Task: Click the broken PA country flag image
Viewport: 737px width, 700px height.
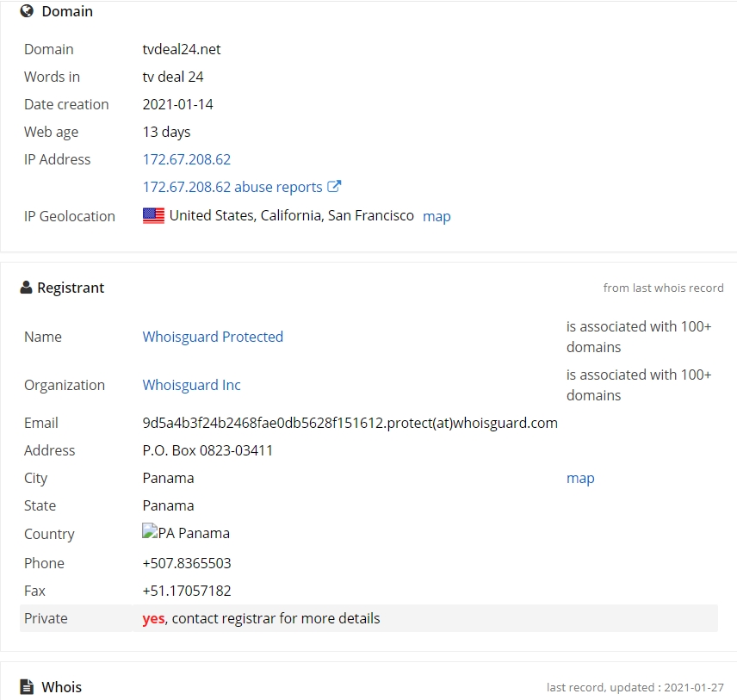Action: click(x=150, y=531)
